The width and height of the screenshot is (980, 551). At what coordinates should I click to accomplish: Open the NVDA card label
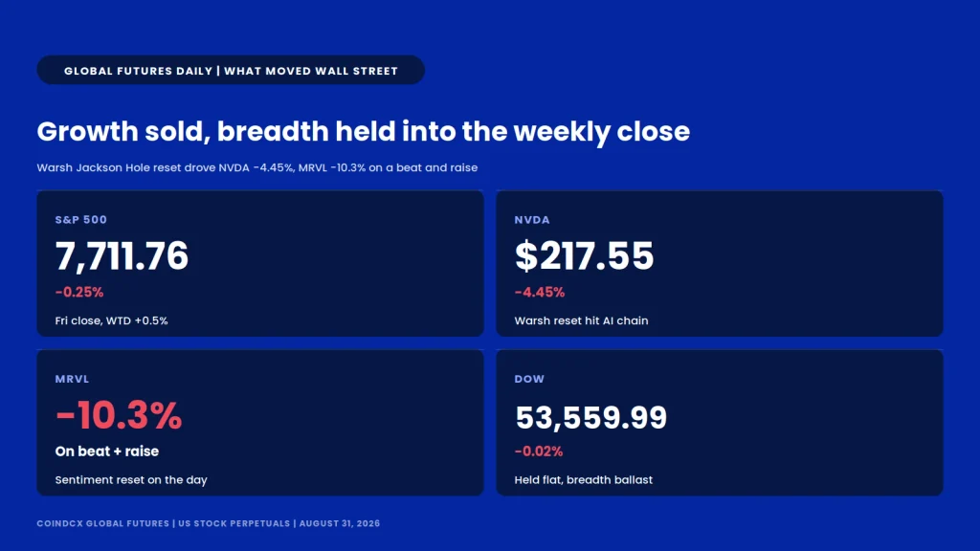pos(532,220)
